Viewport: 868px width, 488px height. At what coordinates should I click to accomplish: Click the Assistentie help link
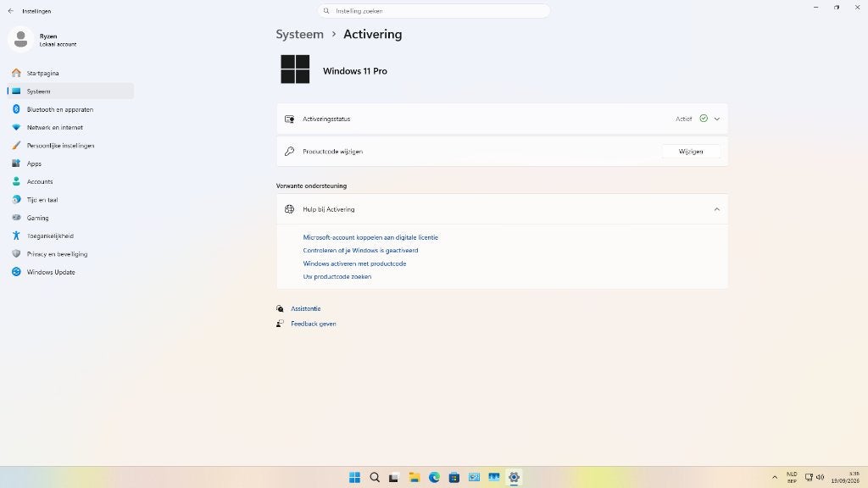[305, 308]
